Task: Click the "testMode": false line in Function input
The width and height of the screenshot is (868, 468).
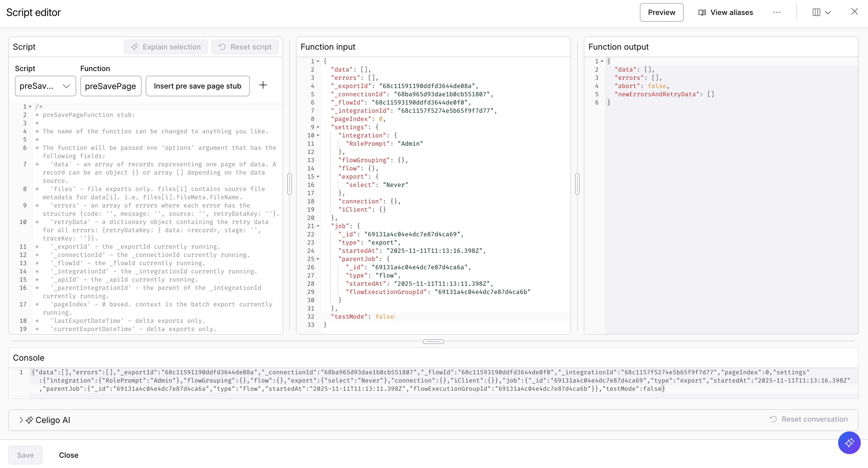Action: pyautogui.click(x=362, y=317)
